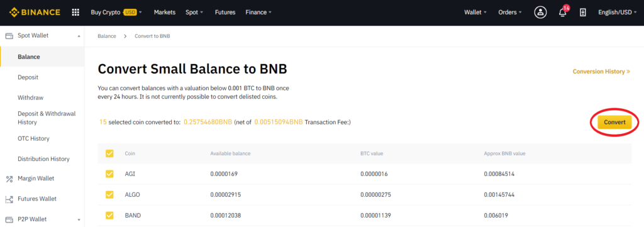Select Withdraw in the sidebar
Image resolution: width=644 pixels, height=227 pixels.
click(30, 97)
